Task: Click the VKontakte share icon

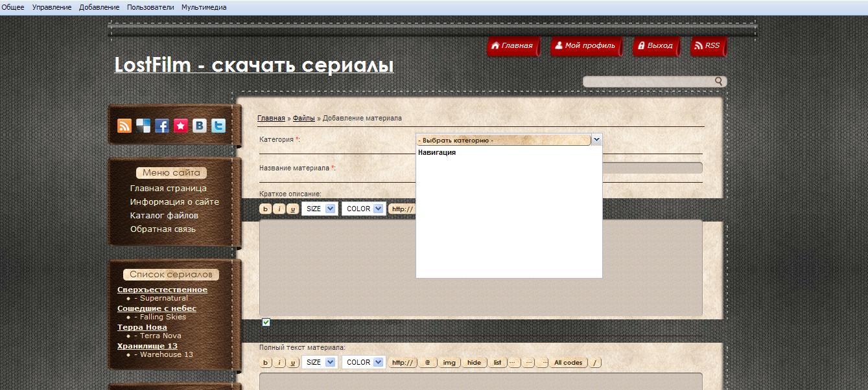Action: click(x=200, y=126)
